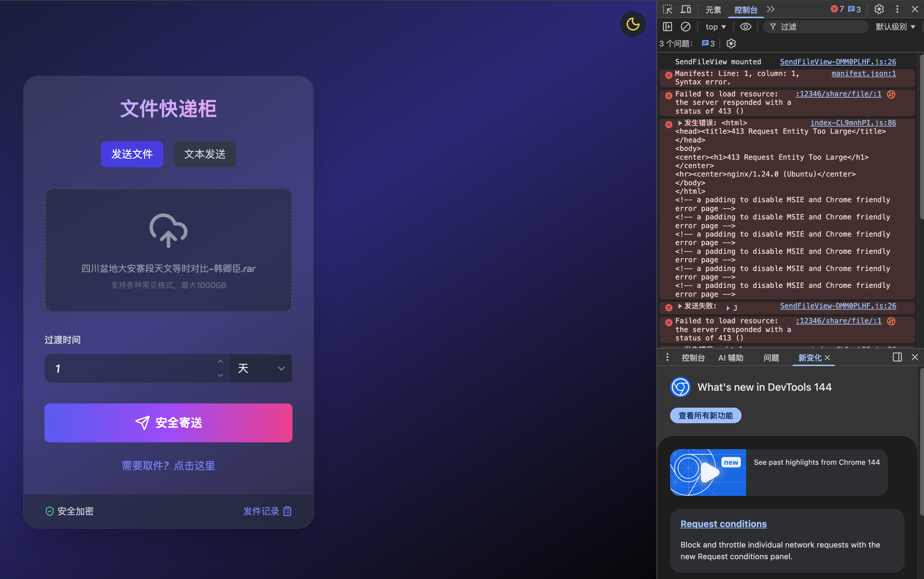Image resolution: width=924 pixels, height=579 pixels.
Task: Open the 默认级别 log level dropdown
Action: (895, 27)
